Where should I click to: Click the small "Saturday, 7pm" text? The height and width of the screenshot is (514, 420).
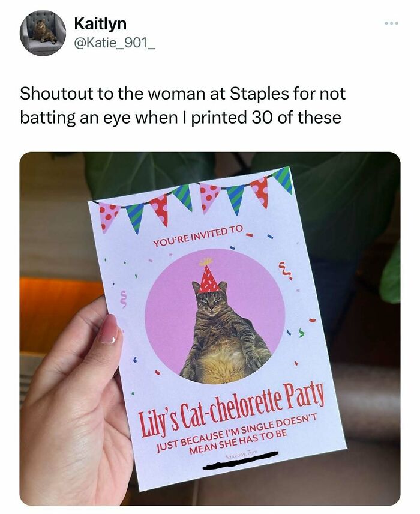pyautogui.click(x=242, y=455)
